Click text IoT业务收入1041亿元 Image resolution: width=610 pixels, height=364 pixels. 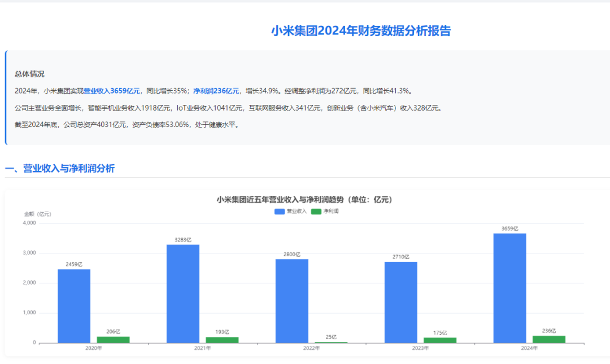click(x=210, y=108)
